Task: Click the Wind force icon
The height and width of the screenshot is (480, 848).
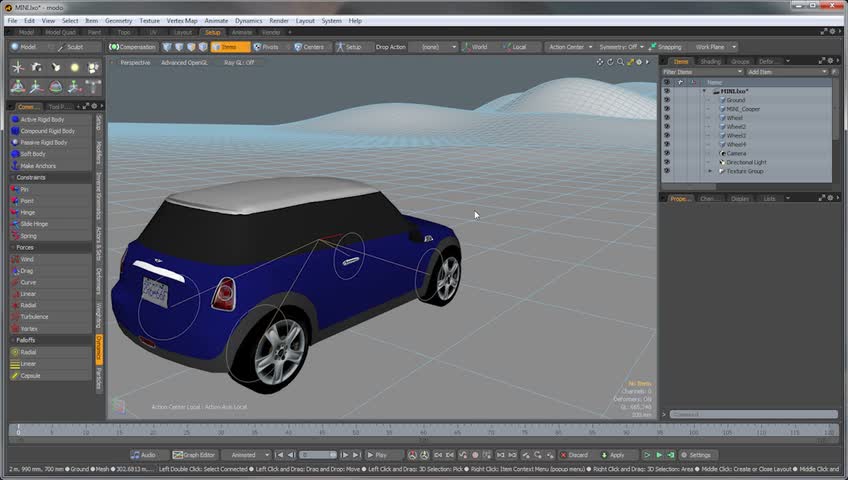Action: (x=15, y=259)
